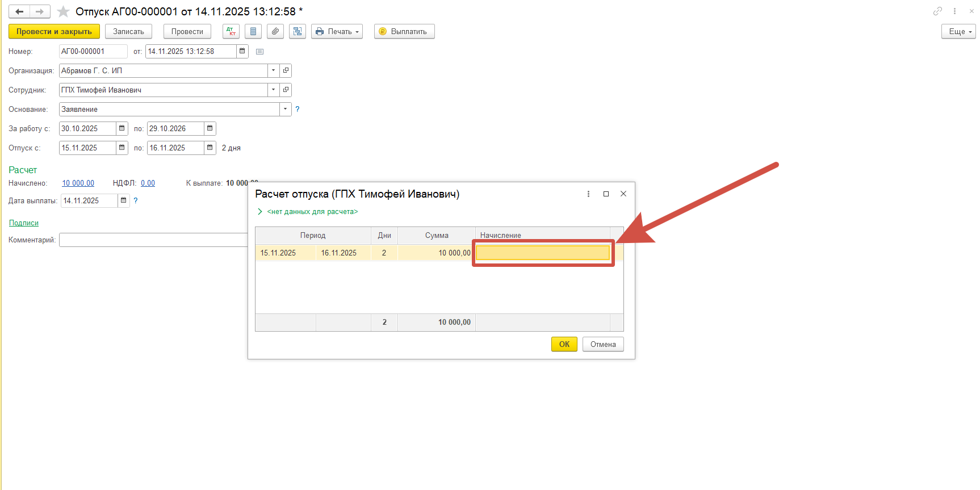Open the calendar for Отпуск с date
This screenshot has width=980, height=490.
122,148
